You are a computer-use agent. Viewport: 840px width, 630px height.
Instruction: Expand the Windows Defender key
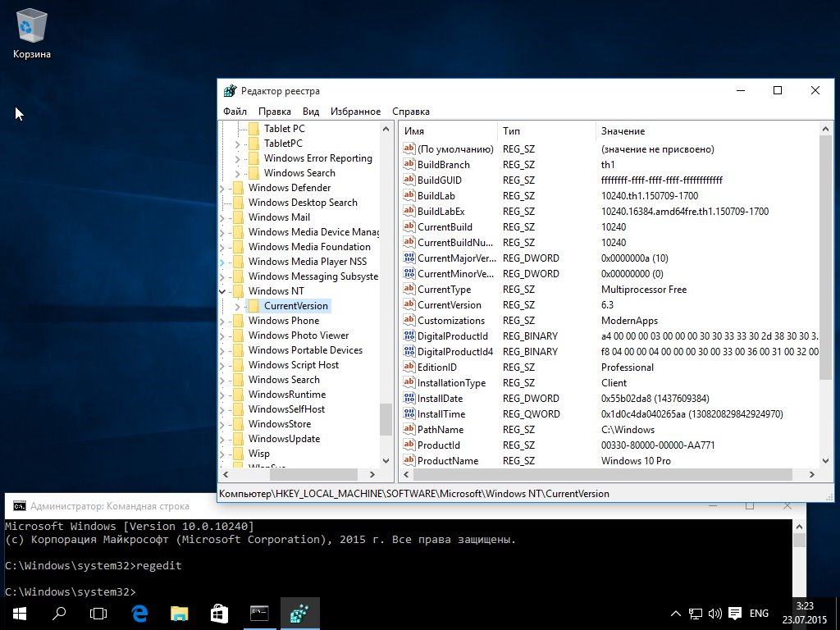tap(222, 188)
